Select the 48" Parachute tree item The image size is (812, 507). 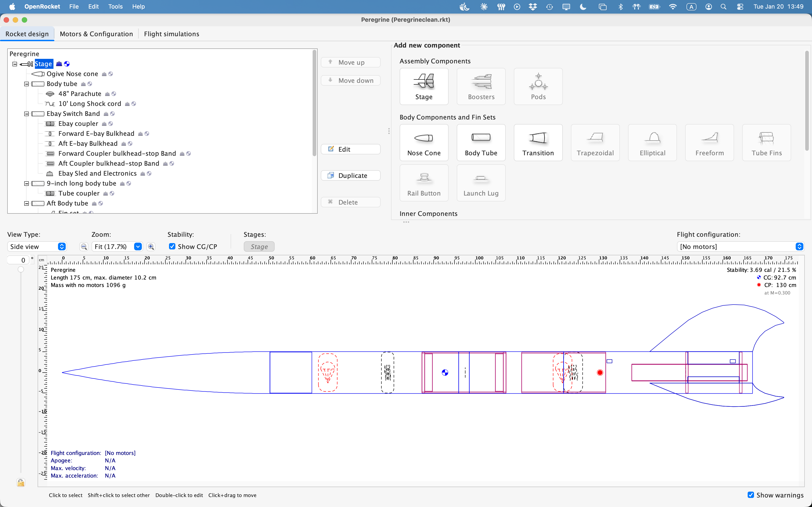[80, 94]
